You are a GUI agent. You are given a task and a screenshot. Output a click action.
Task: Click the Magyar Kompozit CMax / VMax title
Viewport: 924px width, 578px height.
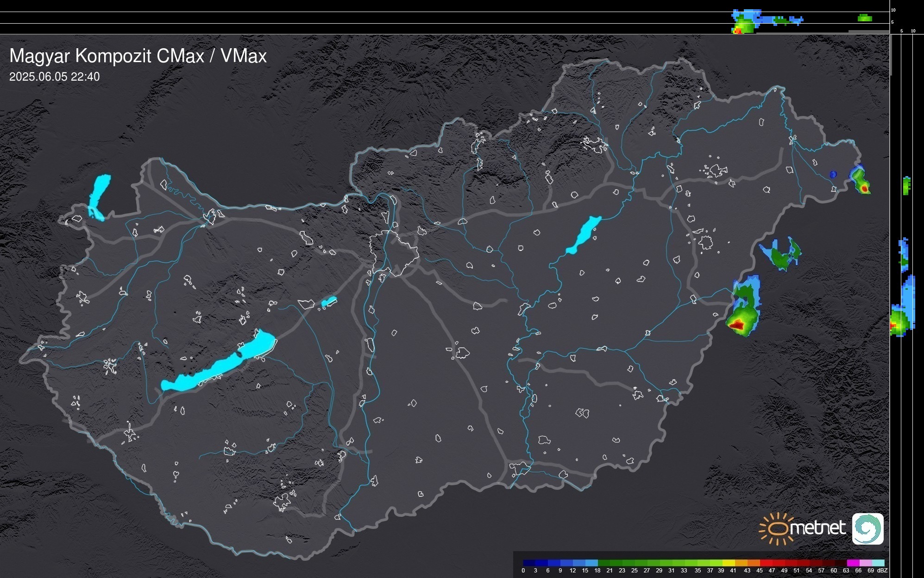(x=138, y=56)
